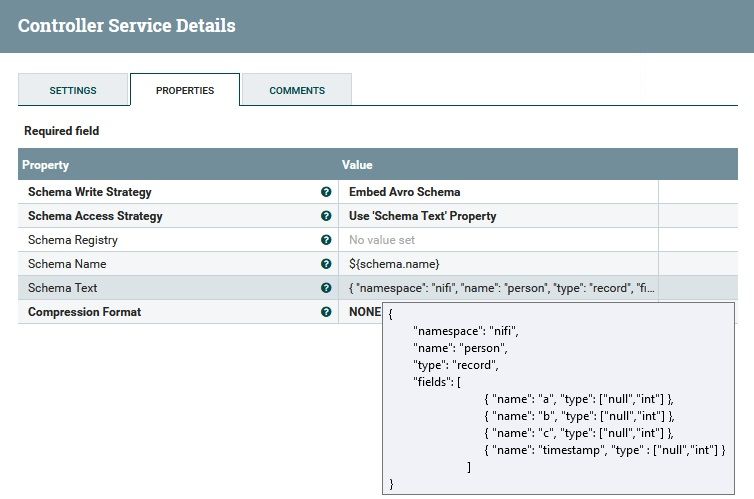Click the Schema Name help icon
The width and height of the screenshot is (754, 499).
tap(326, 264)
